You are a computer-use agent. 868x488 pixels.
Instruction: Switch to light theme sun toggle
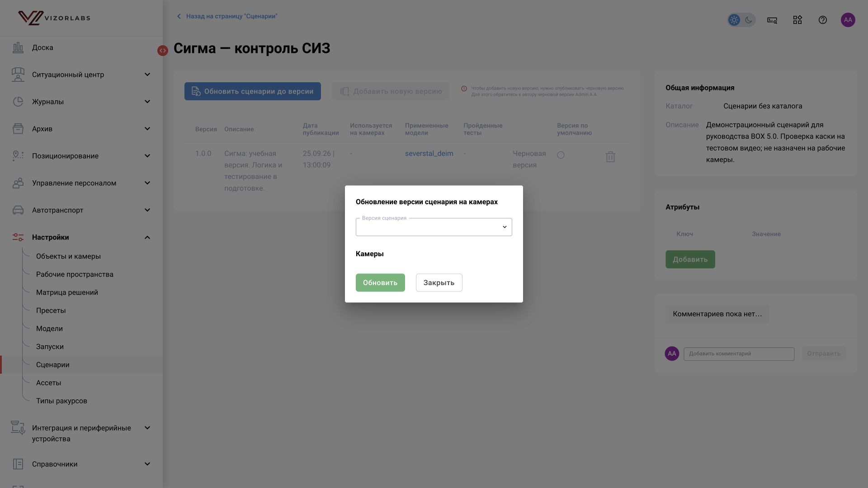click(x=734, y=20)
